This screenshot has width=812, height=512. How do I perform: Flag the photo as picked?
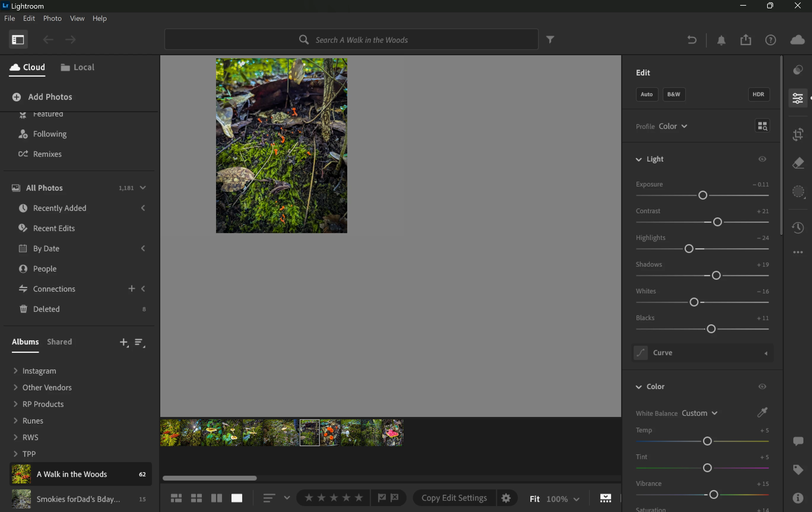382,498
